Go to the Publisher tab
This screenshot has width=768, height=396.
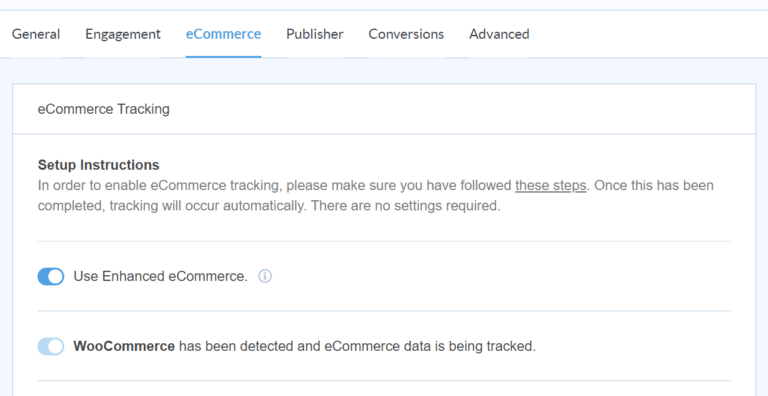pyautogui.click(x=315, y=34)
